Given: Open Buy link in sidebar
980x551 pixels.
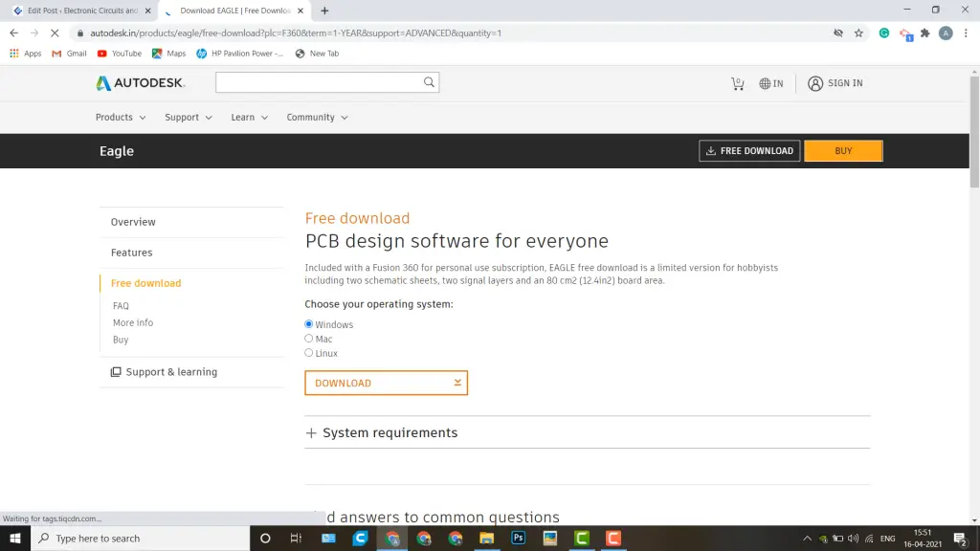Looking at the screenshot, I should coord(120,340).
